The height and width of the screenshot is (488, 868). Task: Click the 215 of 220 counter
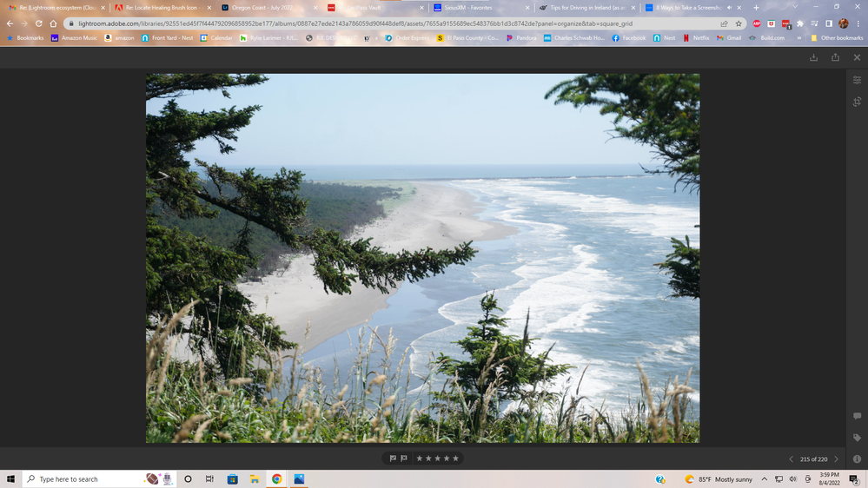(814, 459)
